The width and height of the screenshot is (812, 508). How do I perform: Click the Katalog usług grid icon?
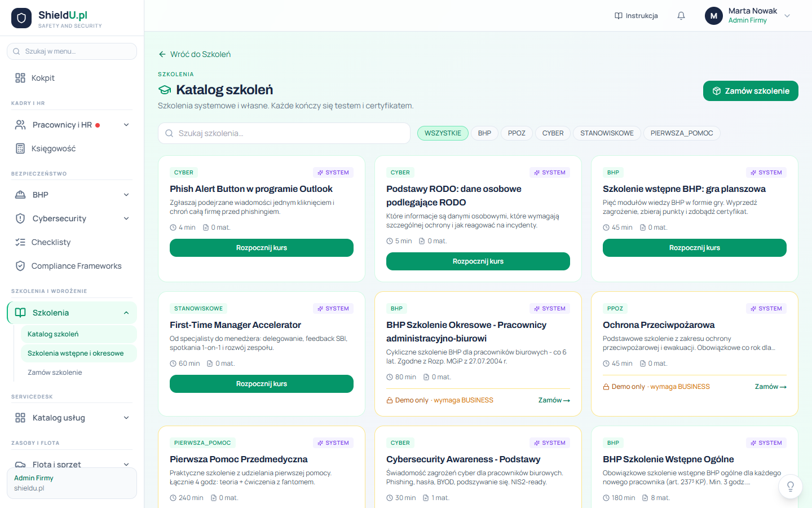click(x=20, y=418)
